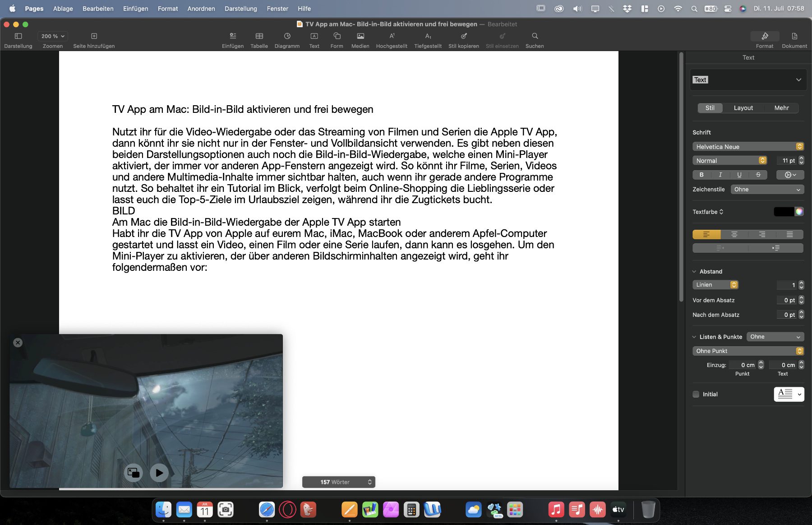Open the Zeichenstile dropdown
812x525 pixels.
(x=767, y=190)
